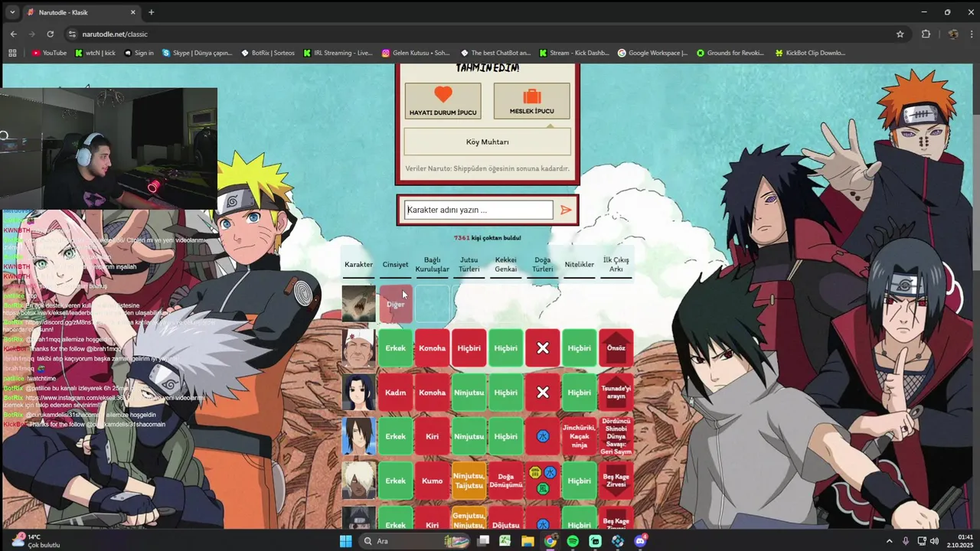The width and height of the screenshot is (980, 551).
Task: Open the BotRix | Sorteos bookmark
Action: coord(267,53)
